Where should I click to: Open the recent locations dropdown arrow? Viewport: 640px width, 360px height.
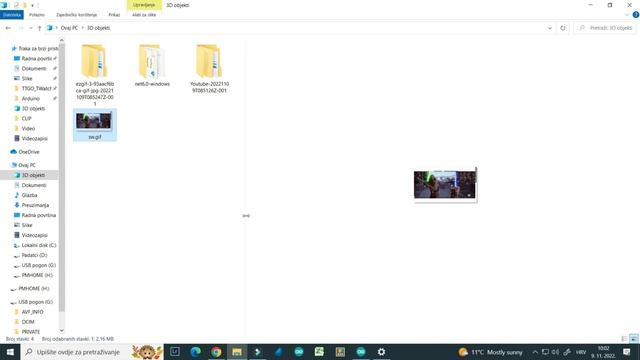pos(31,28)
